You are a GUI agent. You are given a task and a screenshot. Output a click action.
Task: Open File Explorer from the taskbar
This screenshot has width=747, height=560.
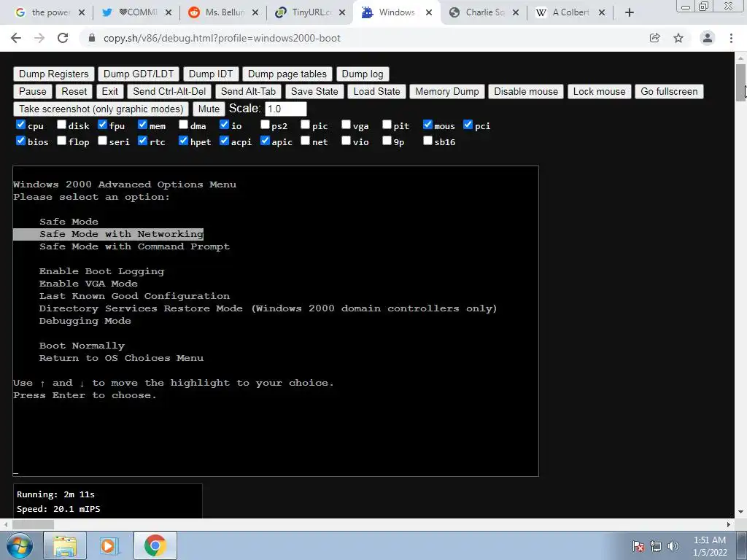pyautogui.click(x=65, y=545)
